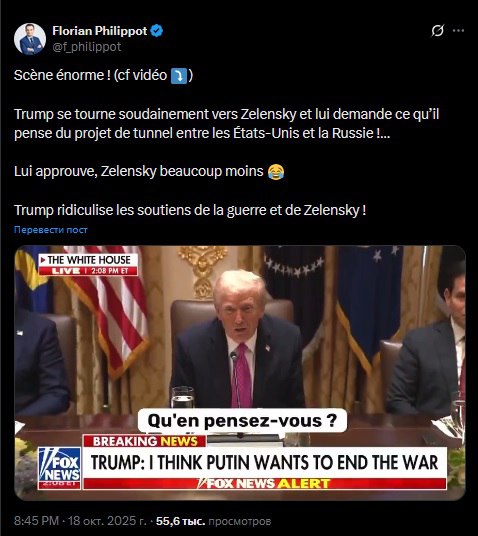The image size is (478, 536).
Task: Open the three-dot more options menu
Action: [458, 31]
